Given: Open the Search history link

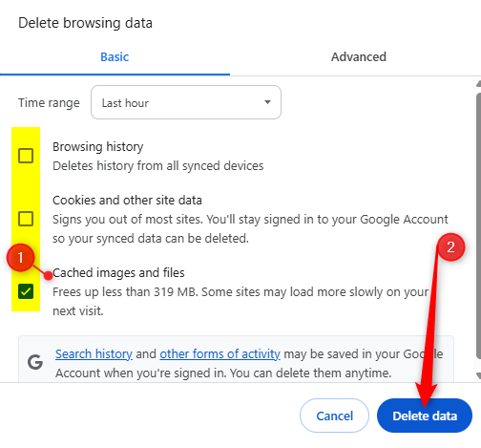Looking at the screenshot, I should click(x=94, y=354).
